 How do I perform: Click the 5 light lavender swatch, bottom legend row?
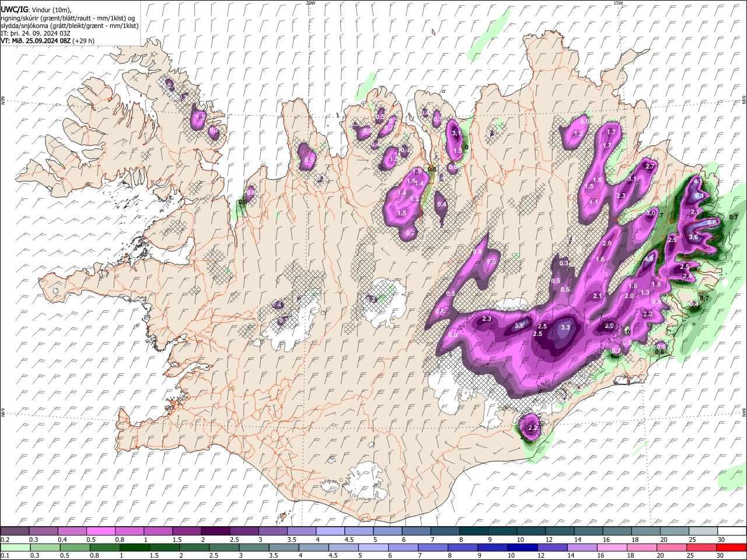(x=373, y=547)
